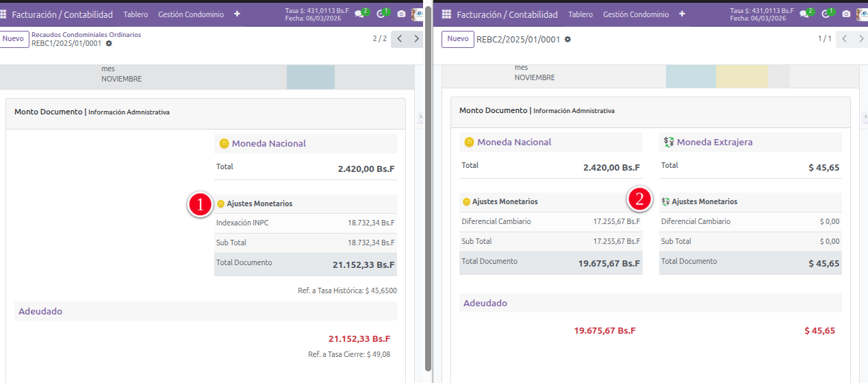Click the camera icon in left window
Image resolution: width=868 pixels, height=383 pixels.
401,14
